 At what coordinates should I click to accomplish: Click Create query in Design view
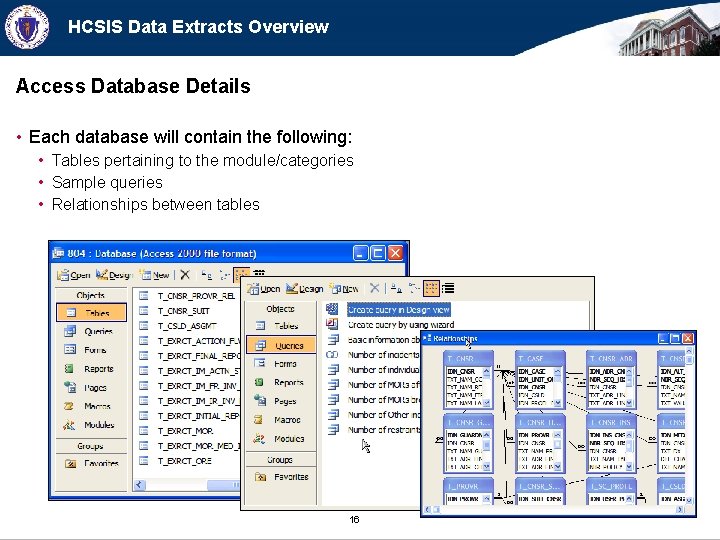pyautogui.click(x=399, y=310)
